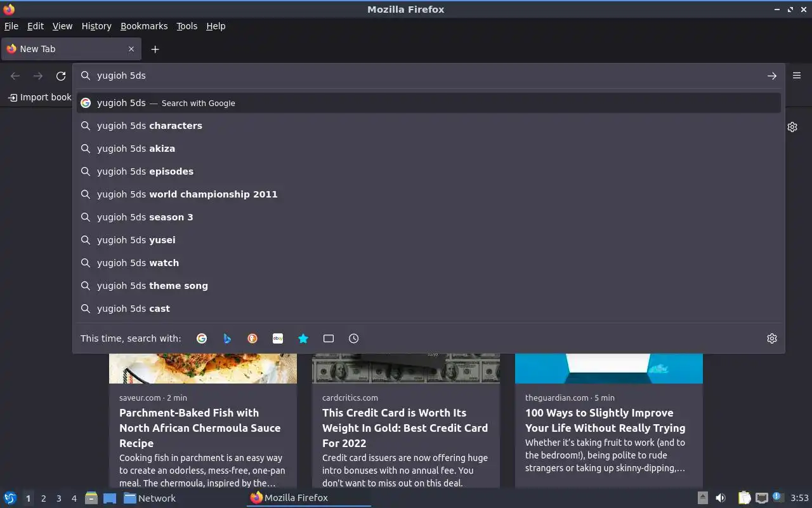Viewport: 812px width, 508px height.
Task: Open the Edit menu
Action: point(36,26)
